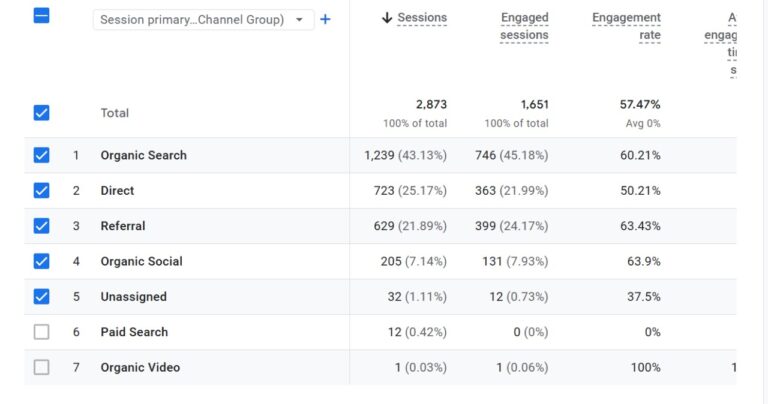Screen dimensions: 768x404
Task: Uncheck the Organic Search row checkbox
Action: coord(41,155)
